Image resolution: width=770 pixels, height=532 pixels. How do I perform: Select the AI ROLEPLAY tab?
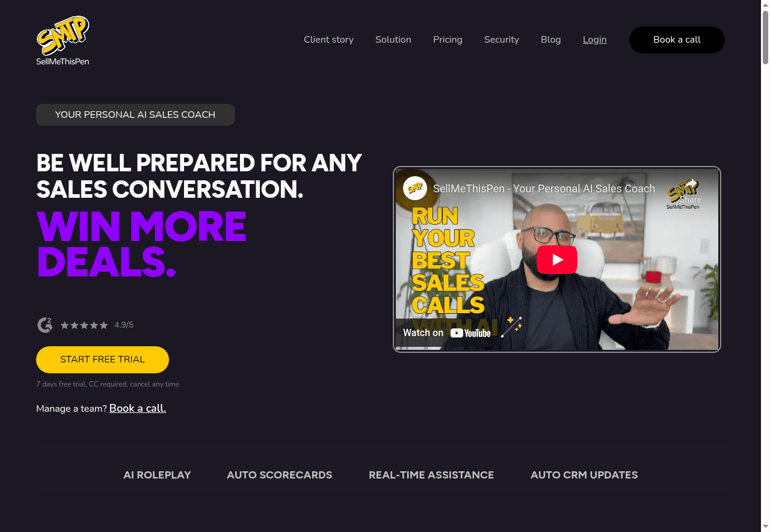pos(157,475)
